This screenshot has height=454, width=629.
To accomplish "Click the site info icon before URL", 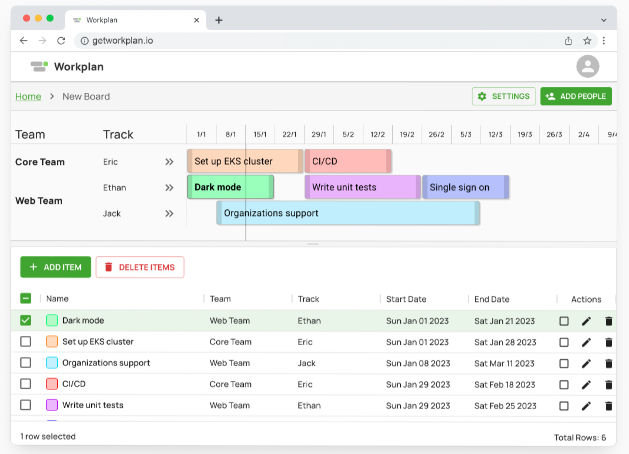I will pos(84,41).
